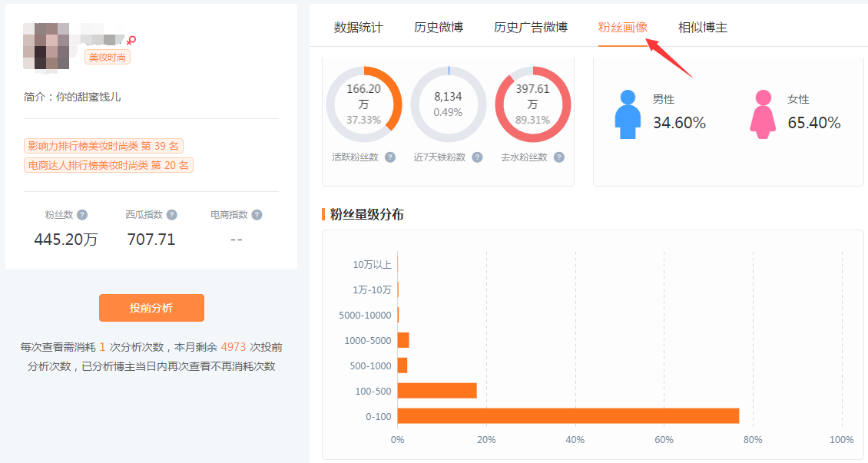The image size is (868, 463).
Task: Switch to the 历史广告微博 tab
Action: click(x=530, y=26)
